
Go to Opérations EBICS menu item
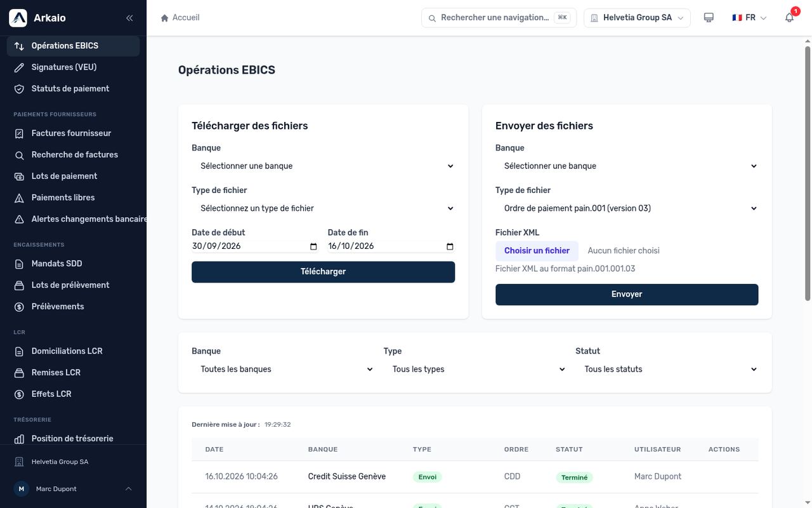[73, 46]
